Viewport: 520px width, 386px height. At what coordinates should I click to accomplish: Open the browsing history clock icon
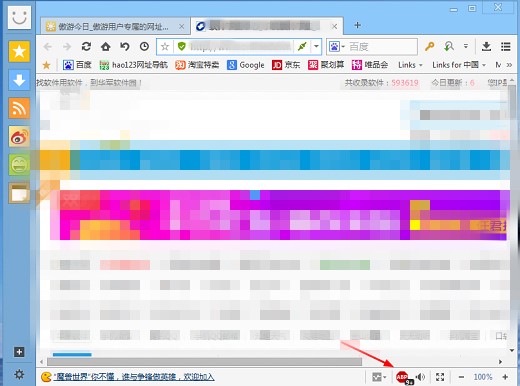[144, 46]
